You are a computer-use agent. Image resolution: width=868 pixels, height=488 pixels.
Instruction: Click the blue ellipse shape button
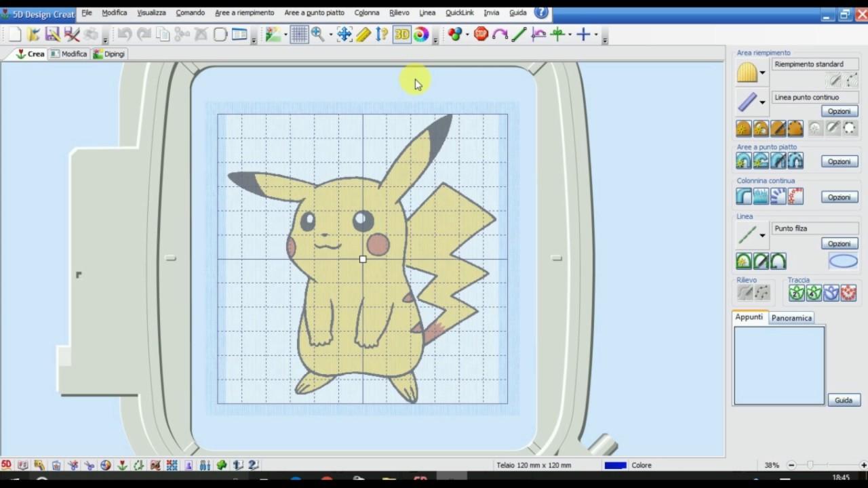coord(843,261)
